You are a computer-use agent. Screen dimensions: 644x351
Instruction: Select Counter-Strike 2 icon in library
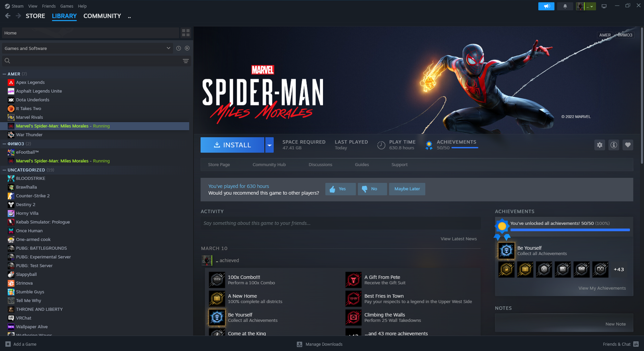[11, 196]
